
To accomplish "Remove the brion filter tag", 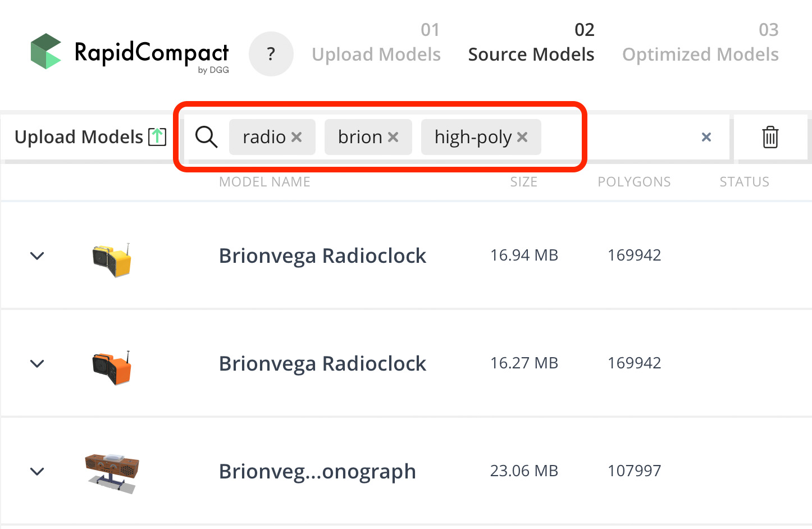I will click(393, 137).
